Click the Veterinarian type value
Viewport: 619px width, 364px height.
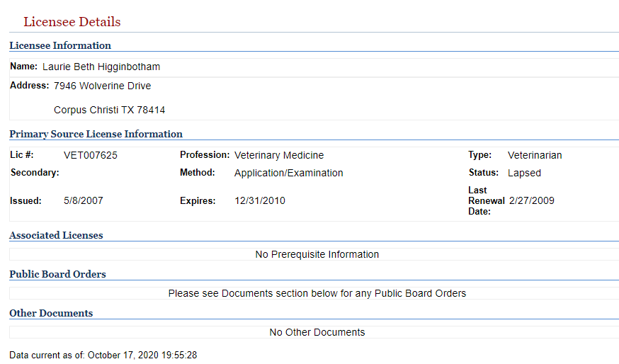click(x=535, y=155)
